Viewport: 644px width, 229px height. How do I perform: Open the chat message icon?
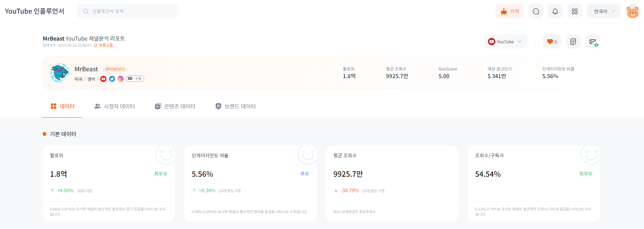[536, 11]
